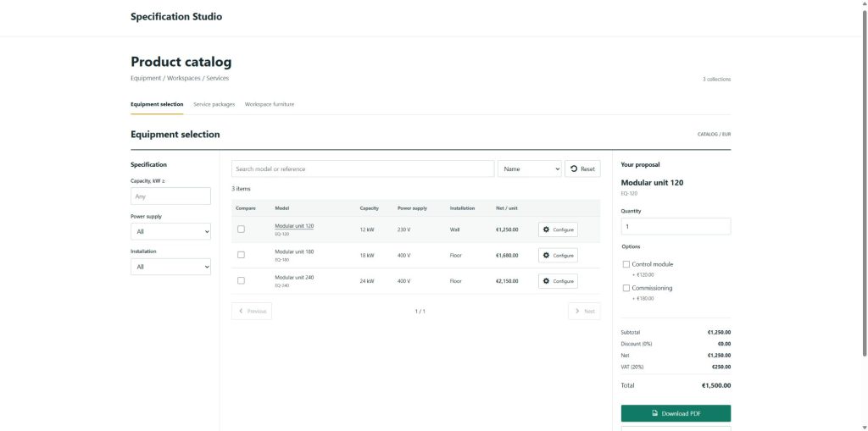Screen dimensions: 868x431
Task: Click the Wall installation cell
Action: click(454, 229)
